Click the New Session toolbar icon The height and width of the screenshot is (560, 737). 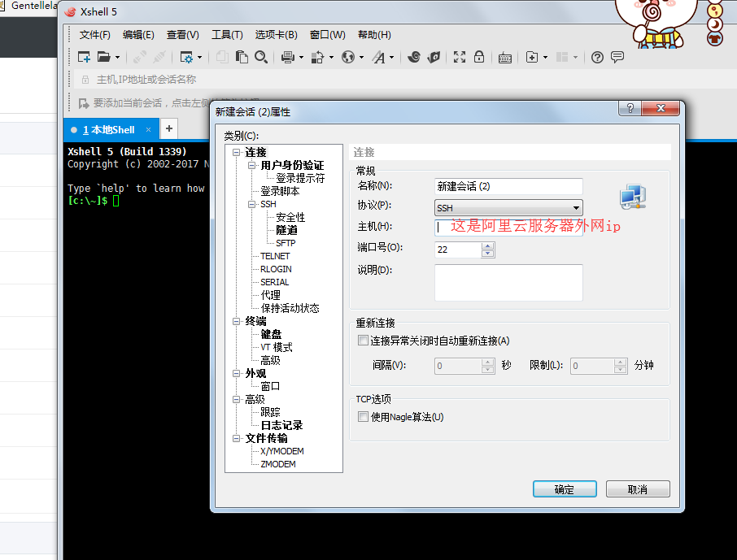tap(84, 58)
